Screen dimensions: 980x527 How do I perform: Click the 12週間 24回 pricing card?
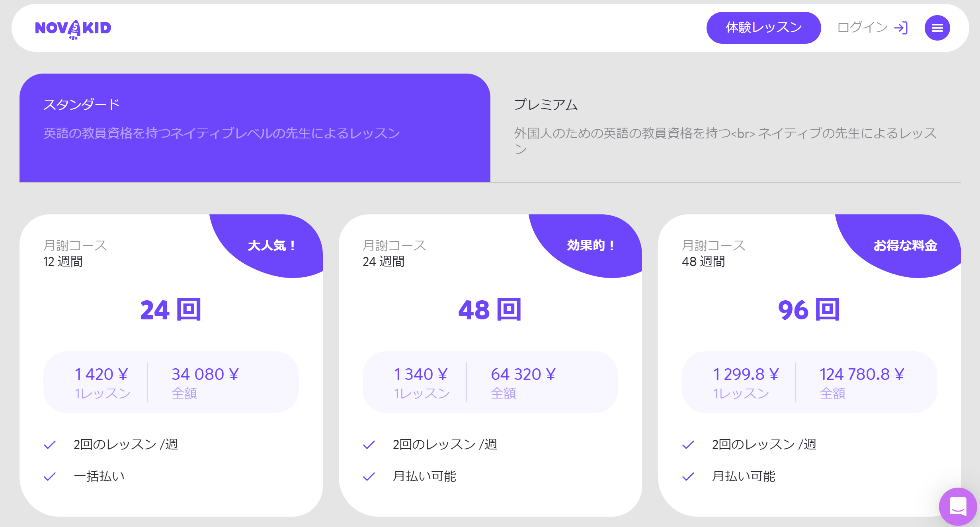tap(171, 360)
